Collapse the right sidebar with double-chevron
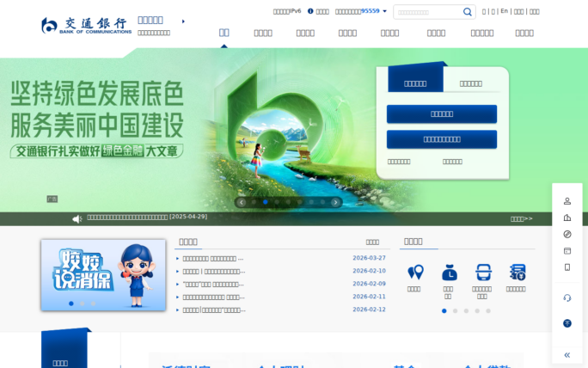 coord(567,355)
